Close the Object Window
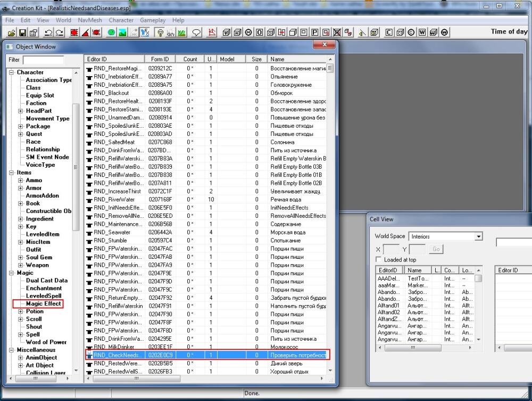The image size is (532, 401). tap(325, 45)
